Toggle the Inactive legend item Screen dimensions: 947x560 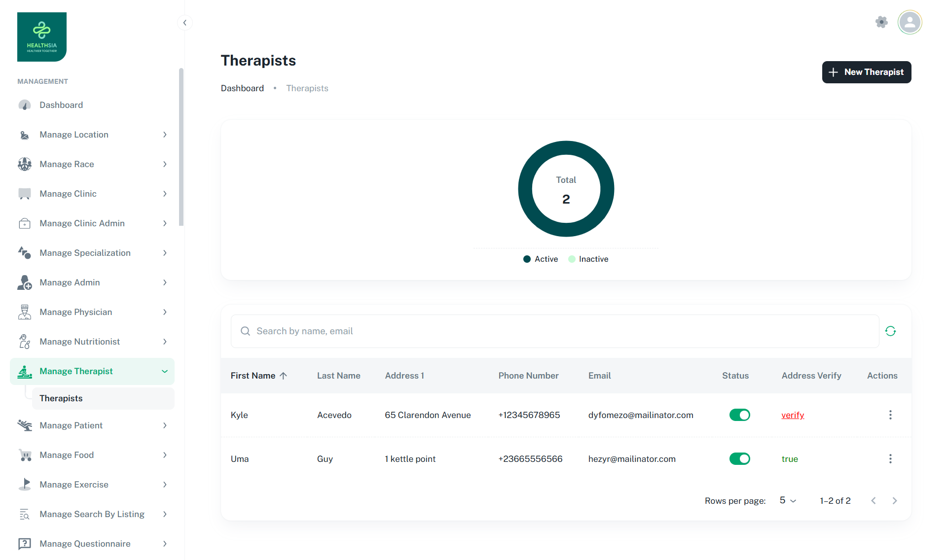(588, 259)
